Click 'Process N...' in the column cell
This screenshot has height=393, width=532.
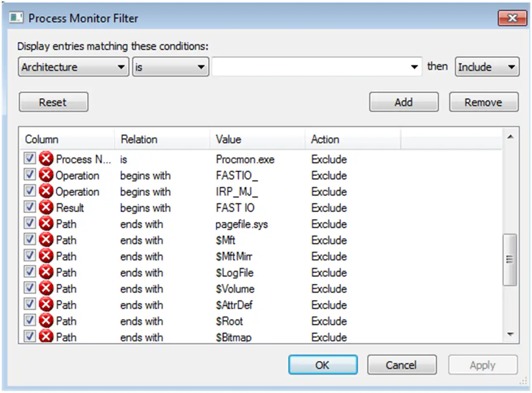click(84, 159)
